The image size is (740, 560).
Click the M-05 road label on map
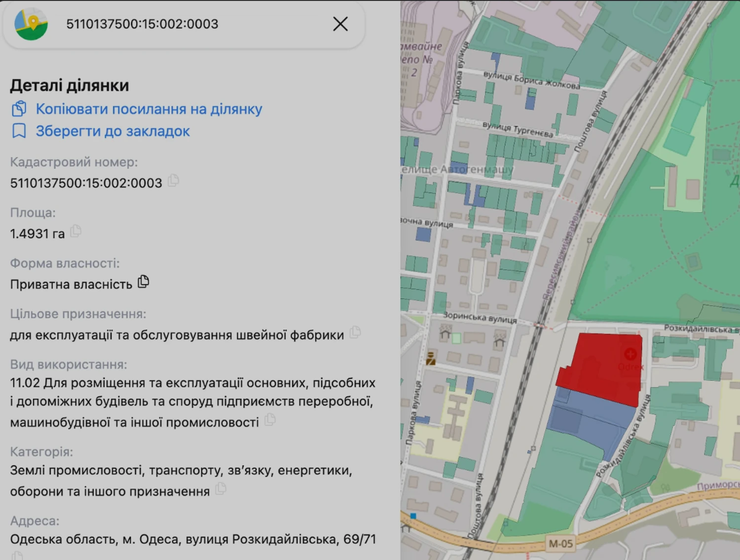pyautogui.click(x=560, y=544)
